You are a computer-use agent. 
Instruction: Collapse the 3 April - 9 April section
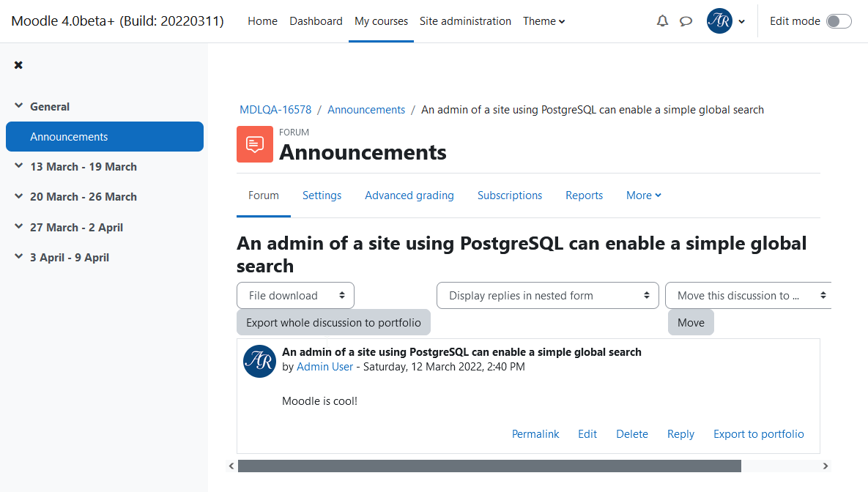click(x=19, y=257)
